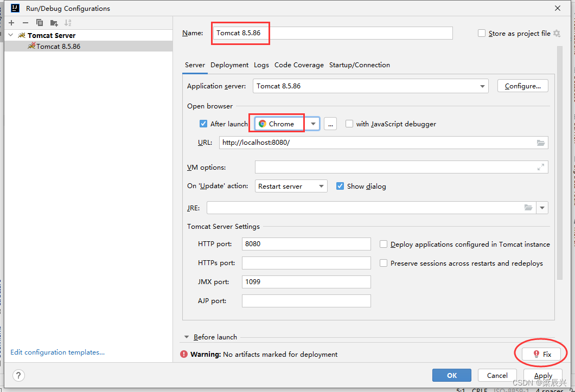Click the warning error icon
This screenshot has width=575, height=392.
click(184, 354)
